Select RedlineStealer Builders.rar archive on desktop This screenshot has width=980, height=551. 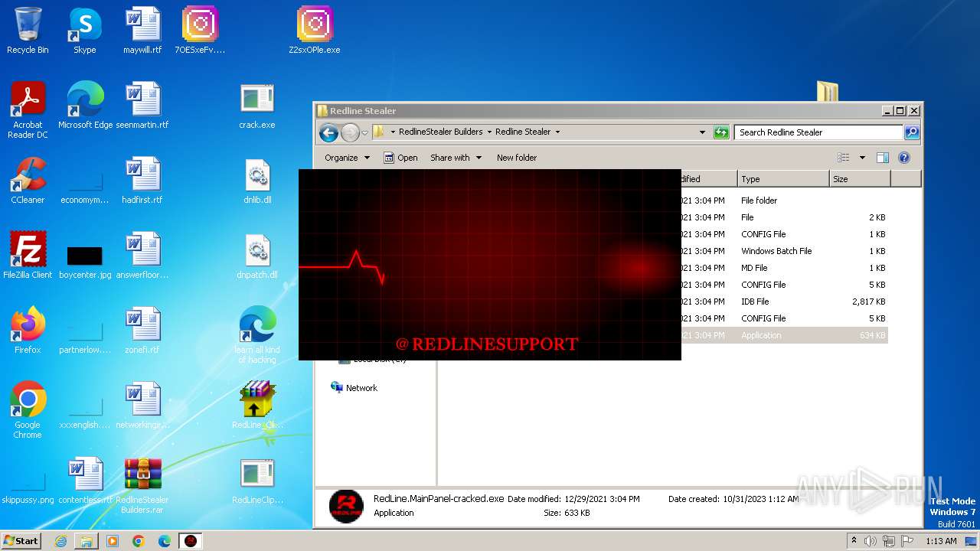point(142,485)
